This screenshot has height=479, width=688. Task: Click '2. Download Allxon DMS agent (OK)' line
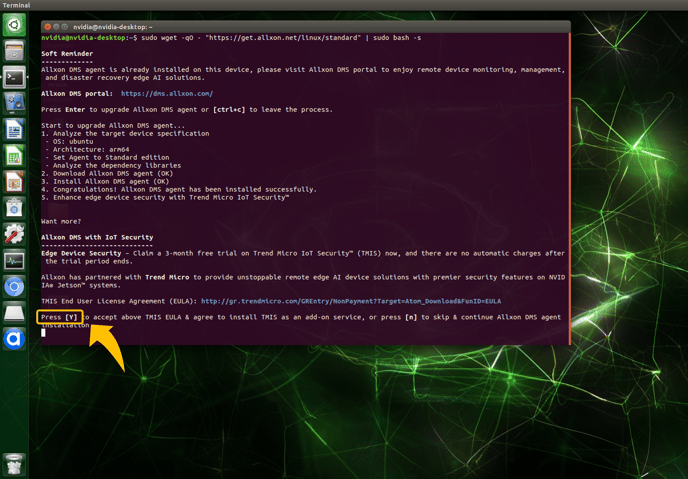click(x=107, y=173)
